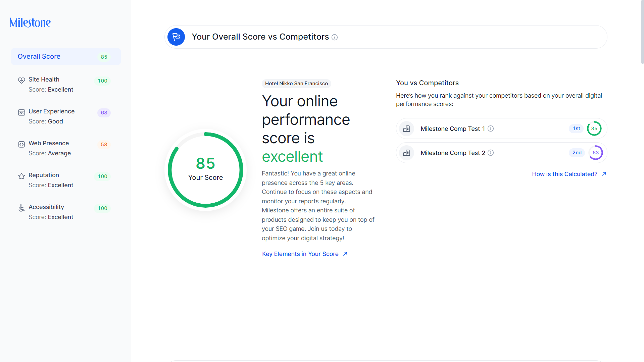Viewport: 644px width, 362px height.
Task: Click the 85 badge on Overall Score
Action: point(104,57)
